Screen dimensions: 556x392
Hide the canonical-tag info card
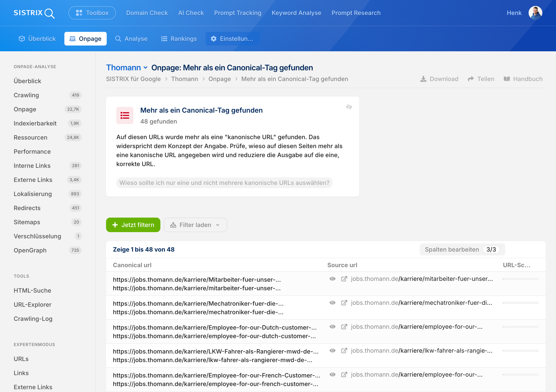[349, 107]
